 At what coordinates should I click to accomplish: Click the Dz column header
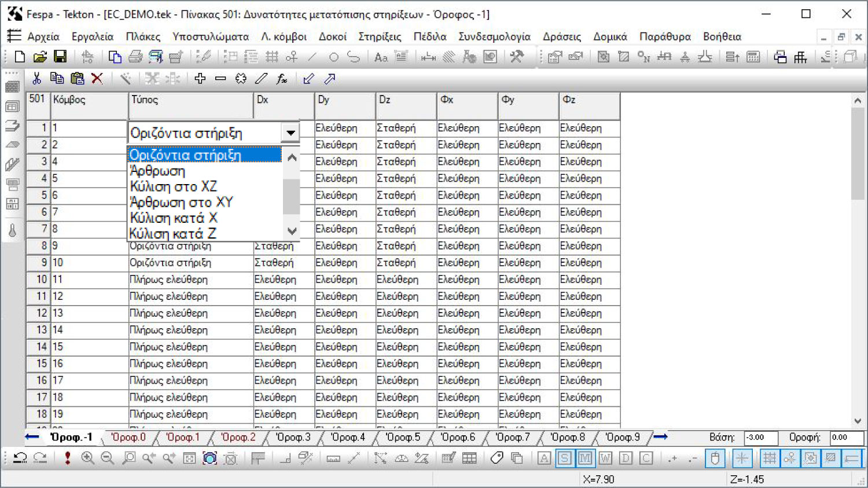click(406, 105)
